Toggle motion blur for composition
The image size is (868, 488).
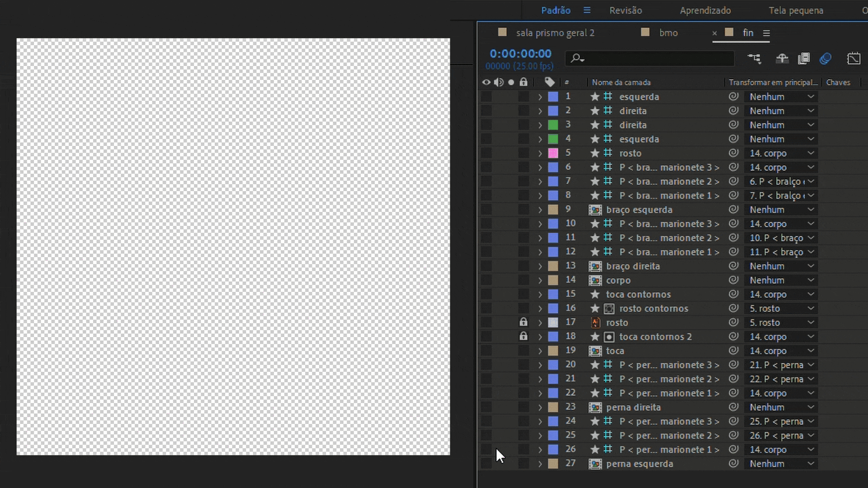tap(826, 59)
